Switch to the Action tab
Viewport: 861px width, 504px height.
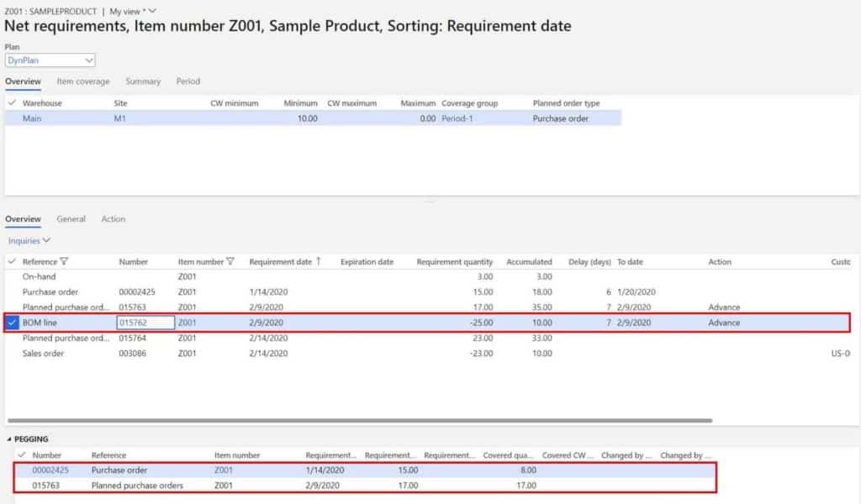pyautogui.click(x=113, y=218)
